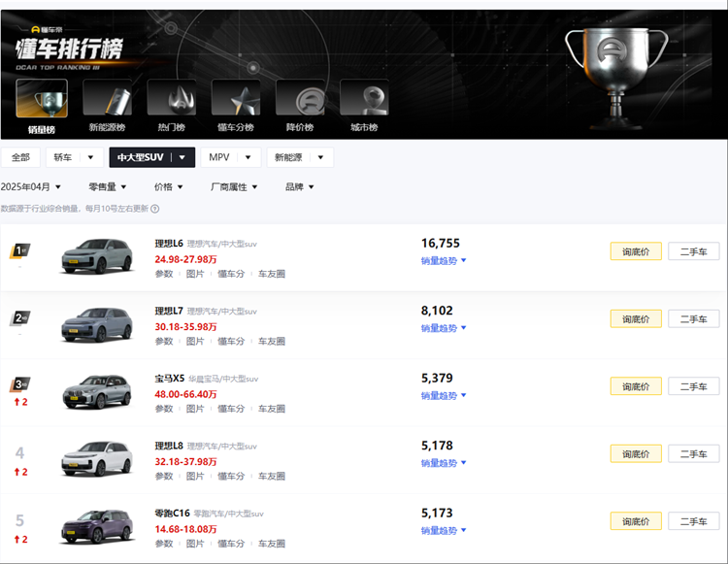Click 二手车 button for 理想L8
This screenshot has height=564, width=728.
click(x=694, y=453)
